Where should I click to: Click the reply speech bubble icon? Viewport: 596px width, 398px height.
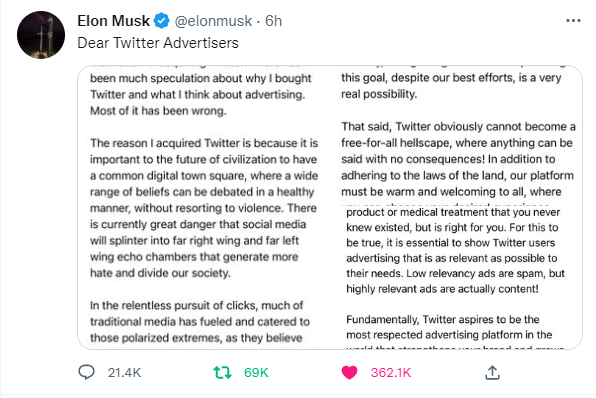(86, 372)
